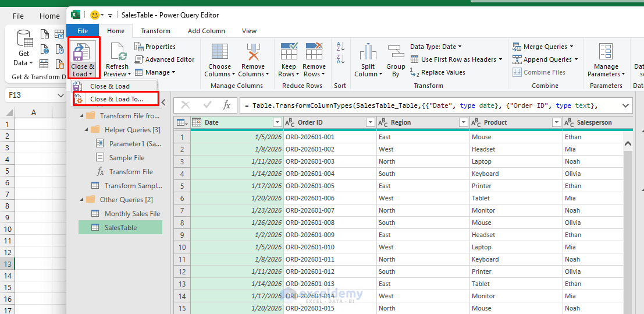Click the Order ID column ABC type icon
The height and width of the screenshot is (314, 644).
[290, 122]
